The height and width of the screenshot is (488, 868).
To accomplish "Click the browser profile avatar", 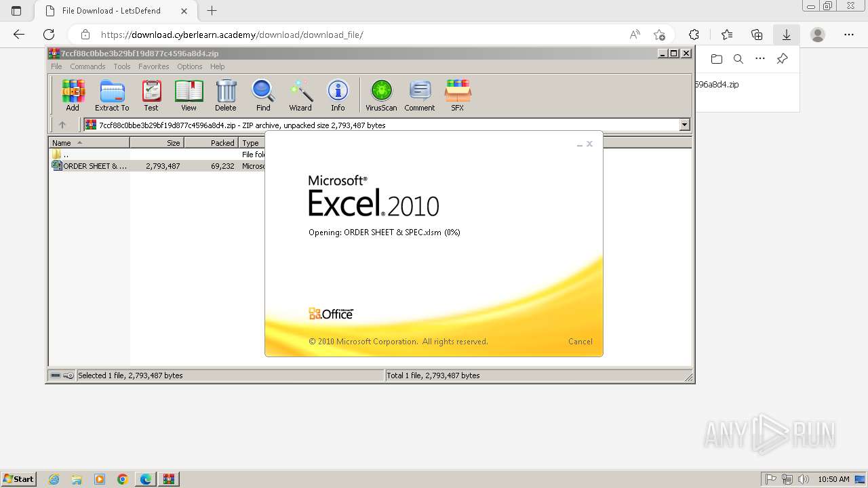I will pos(818,35).
